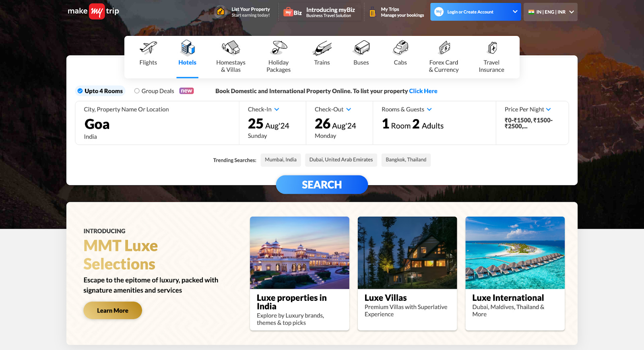Screen dimensions: 644x350
Task: Follow the Click Here link
Action: (423, 91)
